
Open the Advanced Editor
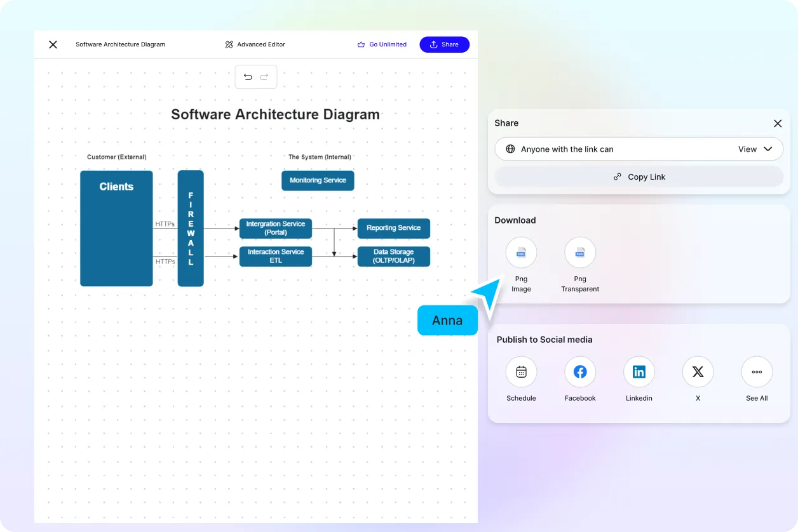coord(255,44)
